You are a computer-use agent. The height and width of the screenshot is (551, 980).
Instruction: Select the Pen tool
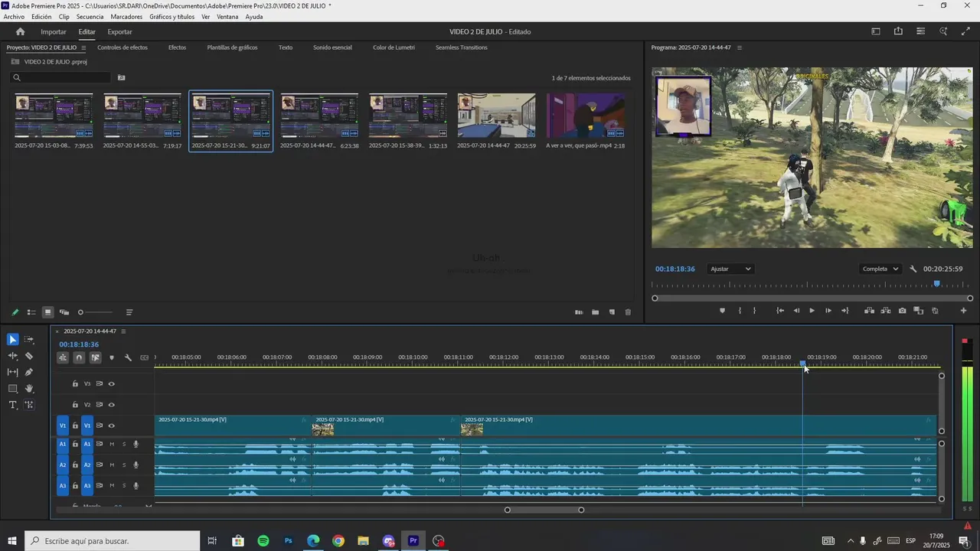[29, 372]
